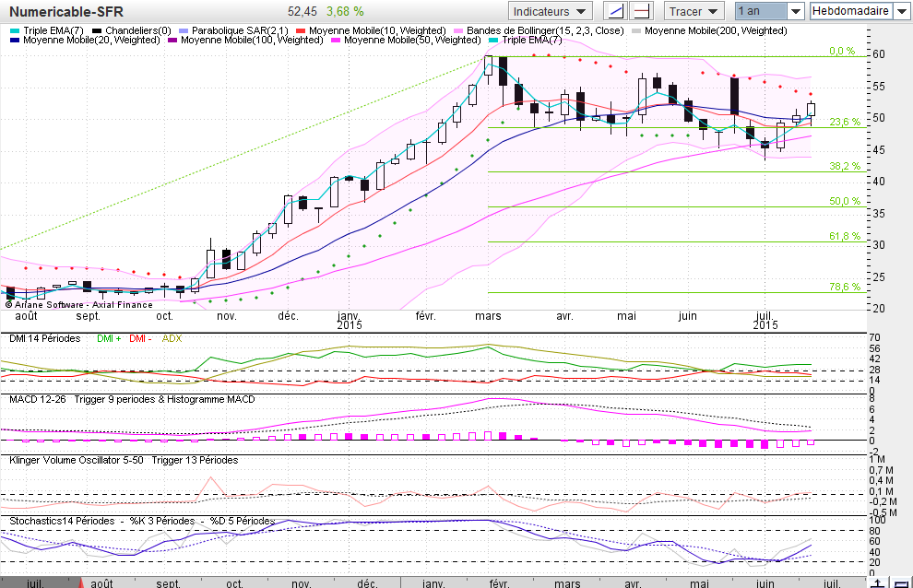913x588 pixels.
Task: Click the Moyenne Mobile(10, Weighted) legend label
Action: pyautogui.click(x=377, y=30)
